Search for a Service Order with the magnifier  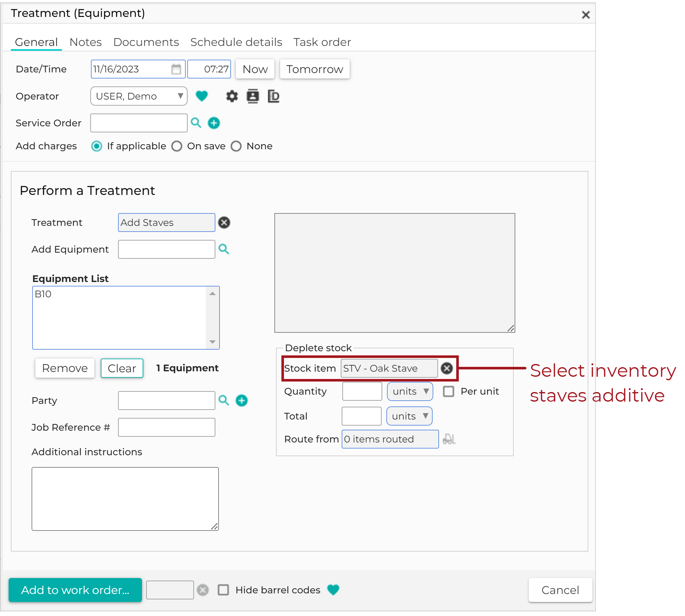(x=196, y=123)
